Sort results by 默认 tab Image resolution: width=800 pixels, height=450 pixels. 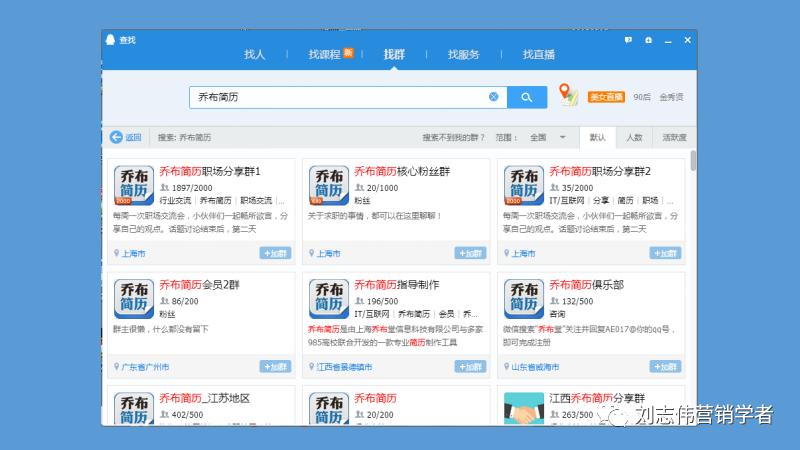click(597, 137)
